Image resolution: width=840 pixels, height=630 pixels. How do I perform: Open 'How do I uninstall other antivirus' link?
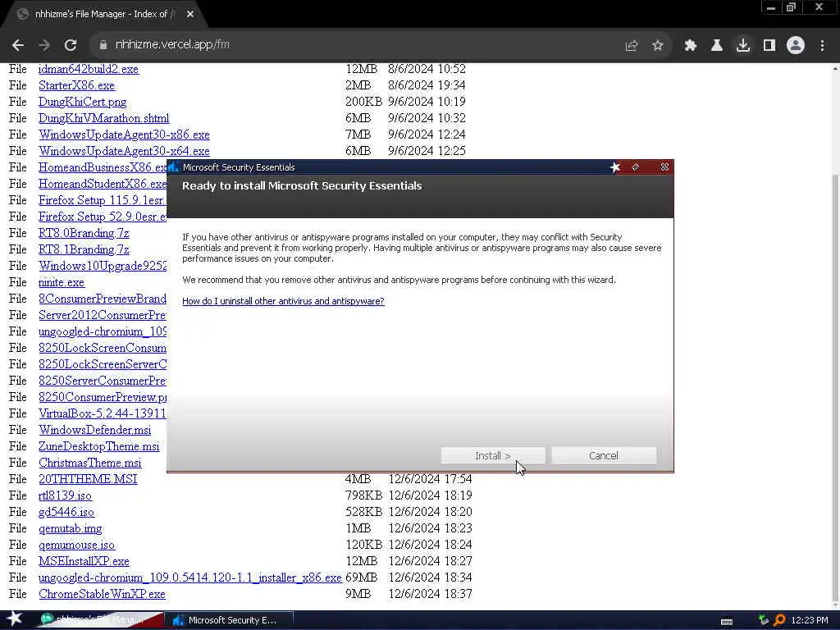pyautogui.click(x=283, y=301)
